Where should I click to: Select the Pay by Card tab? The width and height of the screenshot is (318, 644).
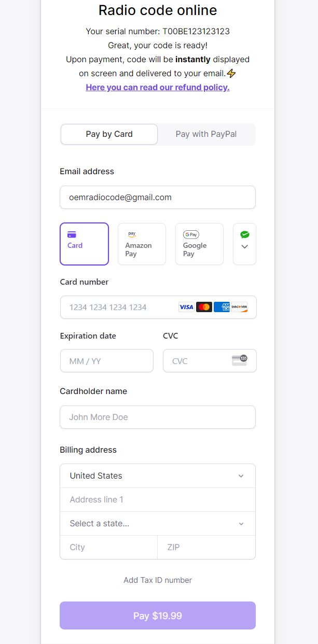click(109, 134)
